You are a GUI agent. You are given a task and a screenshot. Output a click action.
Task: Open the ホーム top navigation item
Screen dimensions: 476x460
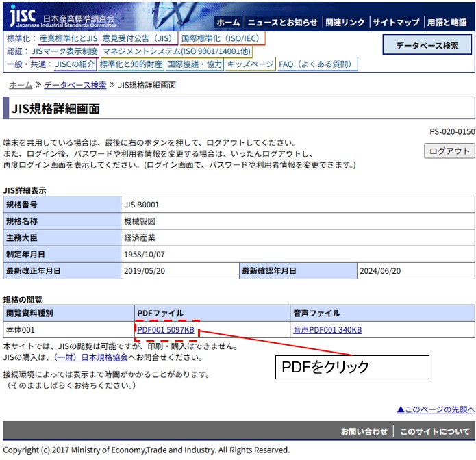228,23
